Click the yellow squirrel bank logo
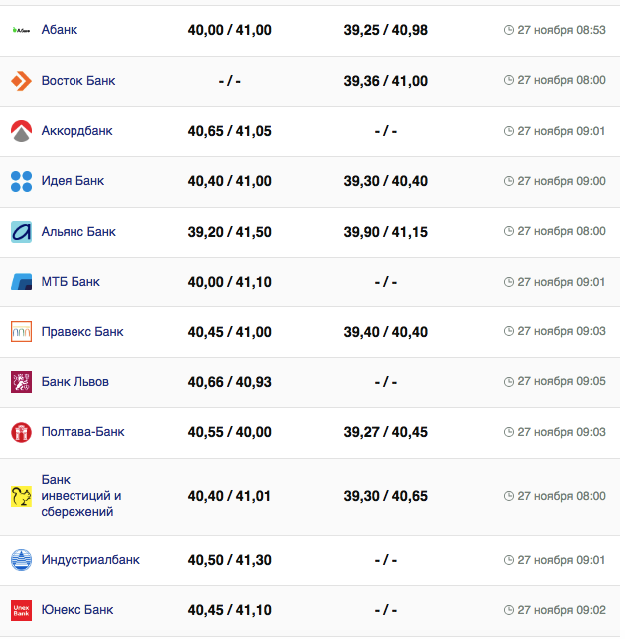625x639 pixels. coord(21,496)
